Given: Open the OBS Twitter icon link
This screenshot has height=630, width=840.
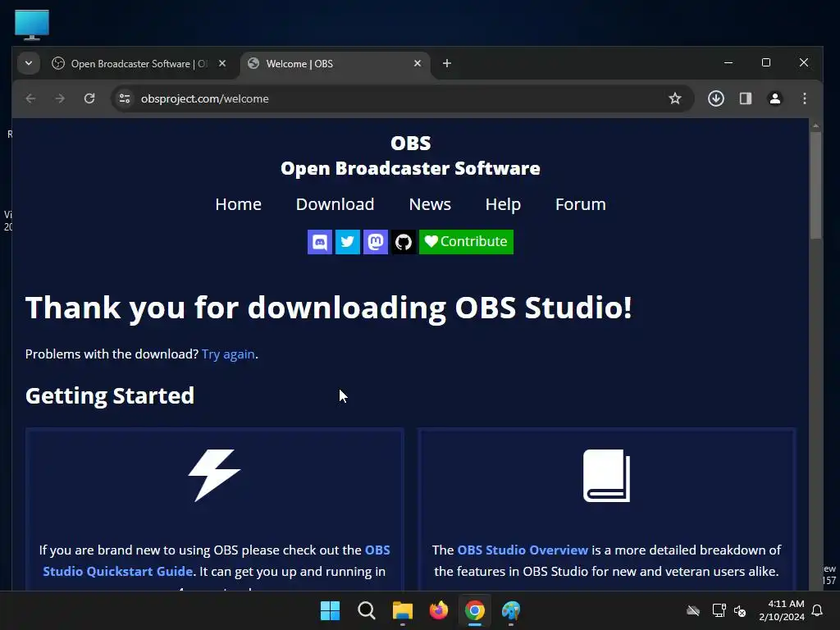Looking at the screenshot, I should pos(348,242).
